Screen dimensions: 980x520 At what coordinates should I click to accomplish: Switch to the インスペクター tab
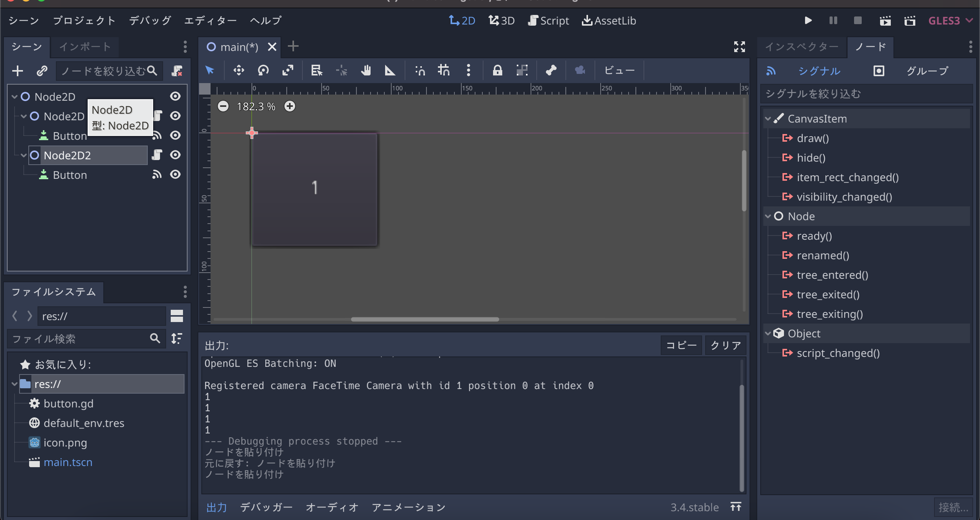(801, 47)
